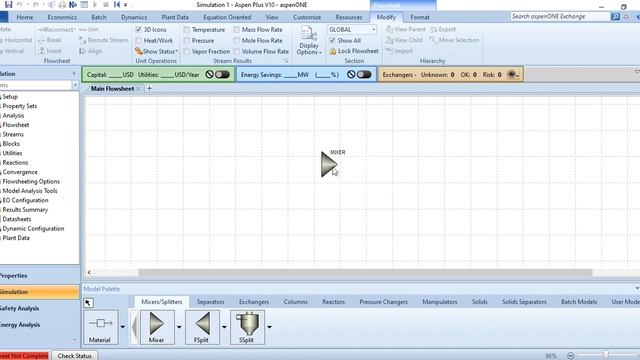Toggle the Energy Savings analysis switch
Viewport: 640px width, 360px height.
(364, 75)
